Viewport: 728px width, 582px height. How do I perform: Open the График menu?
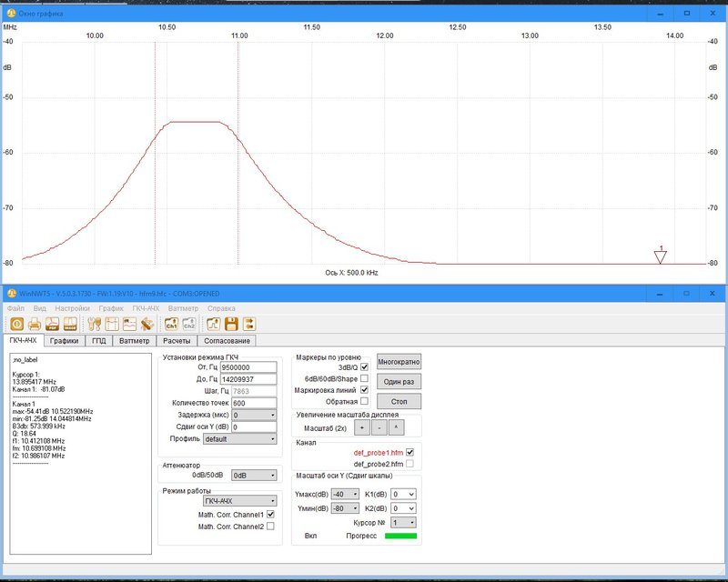coord(111,308)
